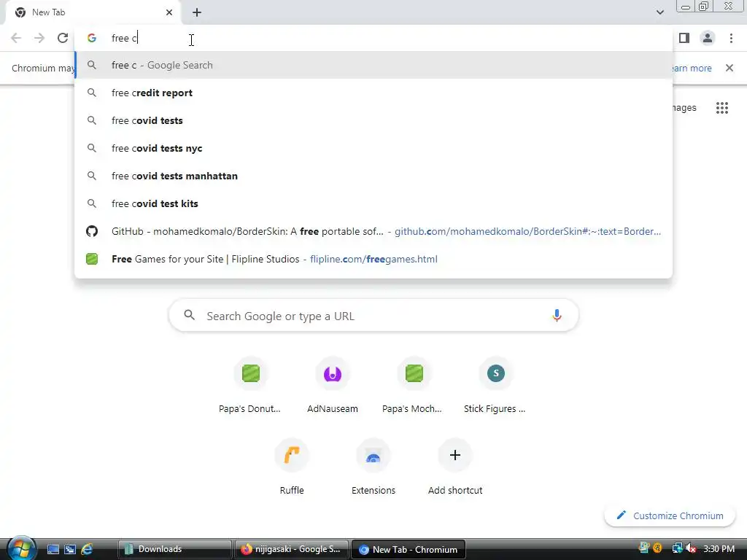Image resolution: width=747 pixels, height=560 pixels.
Task: Open Flipline Studios Free Games suggestion
Action: point(373,259)
